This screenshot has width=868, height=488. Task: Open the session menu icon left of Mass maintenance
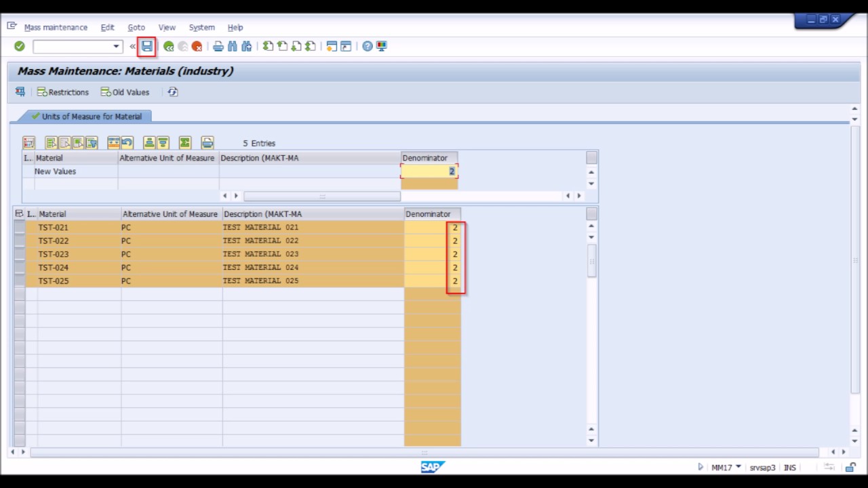point(12,26)
